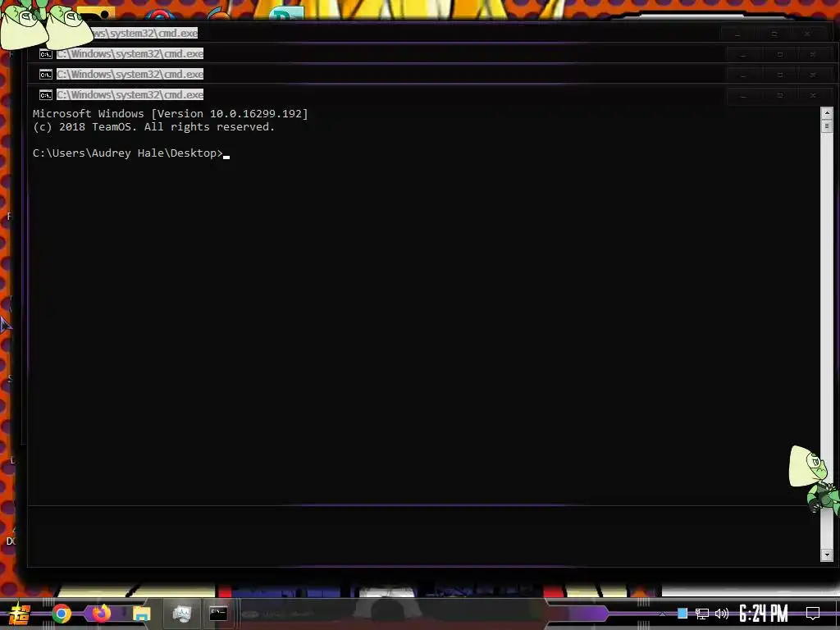Click the command prompt input line
The width and height of the screenshot is (840, 630).
(131, 153)
